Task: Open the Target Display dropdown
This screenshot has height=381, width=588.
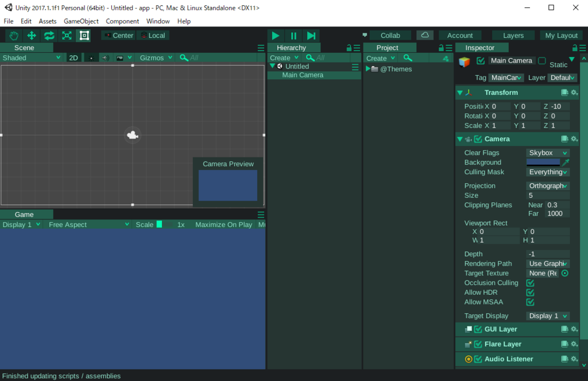Action: [548, 315]
